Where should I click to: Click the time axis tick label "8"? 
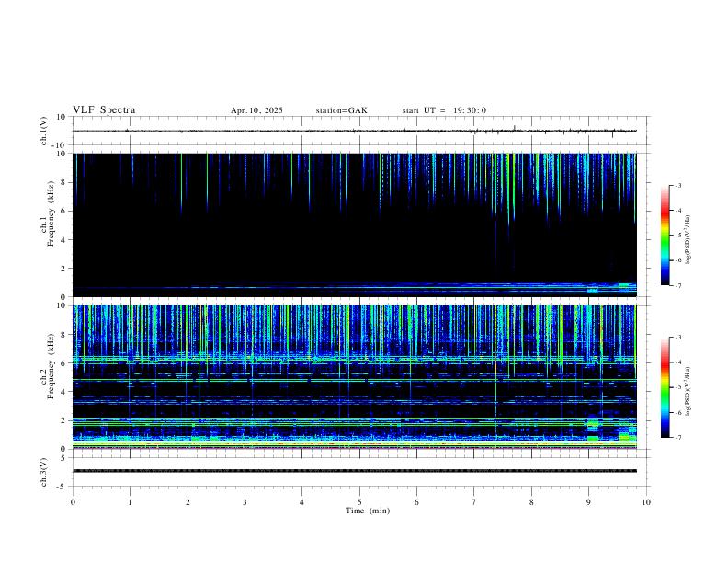(531, 502)
